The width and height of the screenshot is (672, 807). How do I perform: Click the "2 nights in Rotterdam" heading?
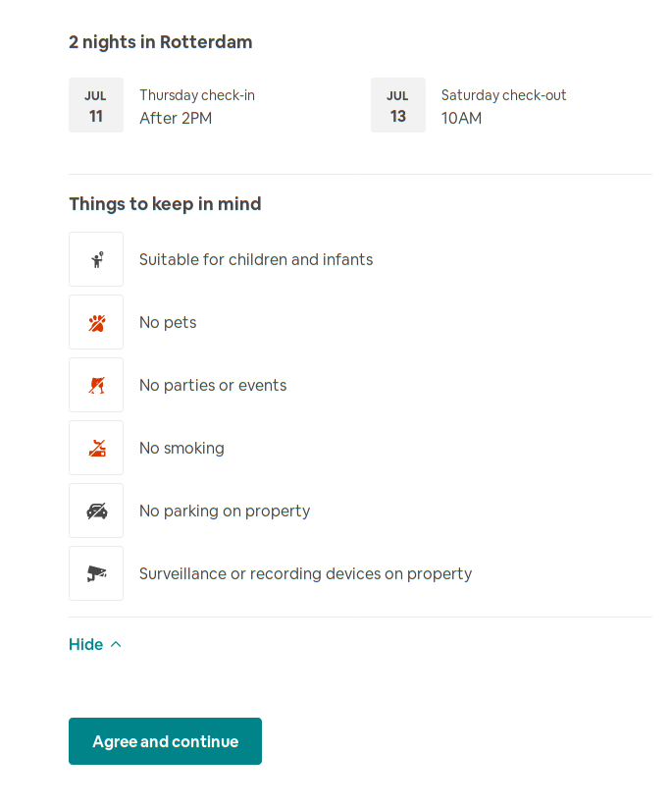click(x=161, y=42)
